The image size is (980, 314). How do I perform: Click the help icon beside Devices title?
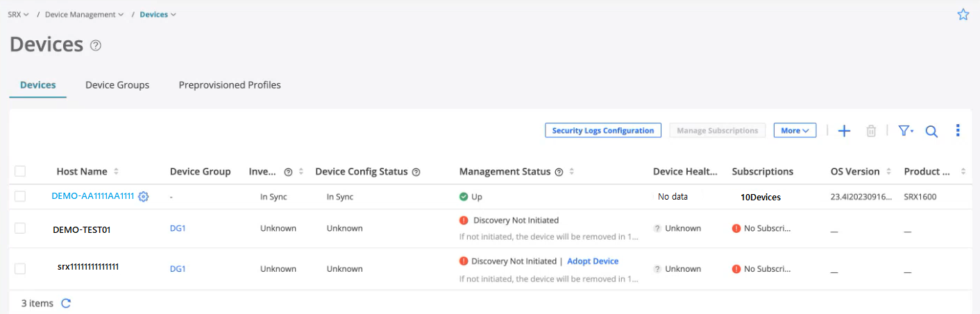96,46
